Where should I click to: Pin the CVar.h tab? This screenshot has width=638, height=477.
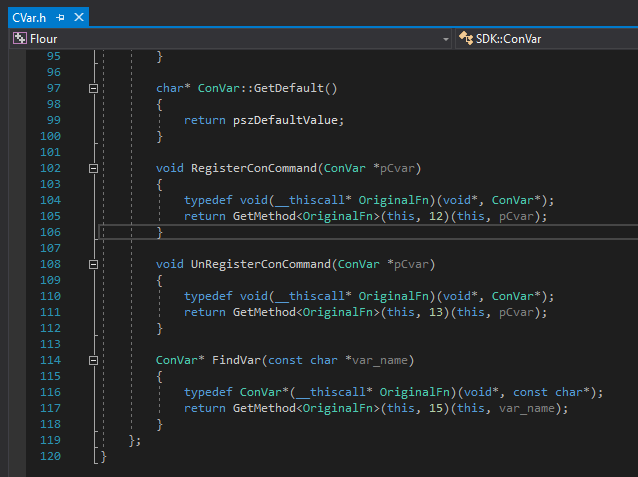pos(60,18)
